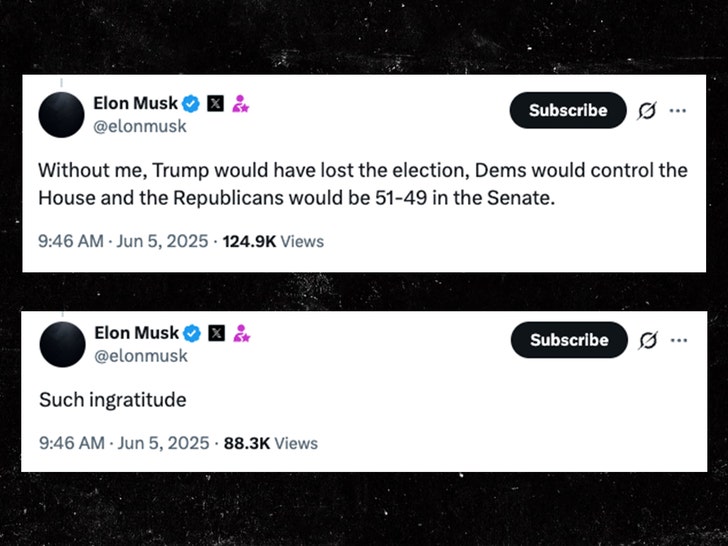
Task: Click the Elon Musk display name on the election post
Action: [136, 103]
